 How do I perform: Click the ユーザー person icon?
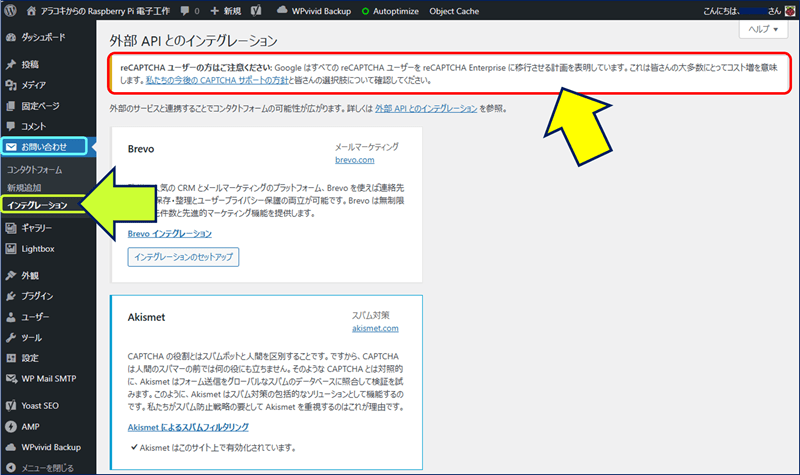click(11, 317)
